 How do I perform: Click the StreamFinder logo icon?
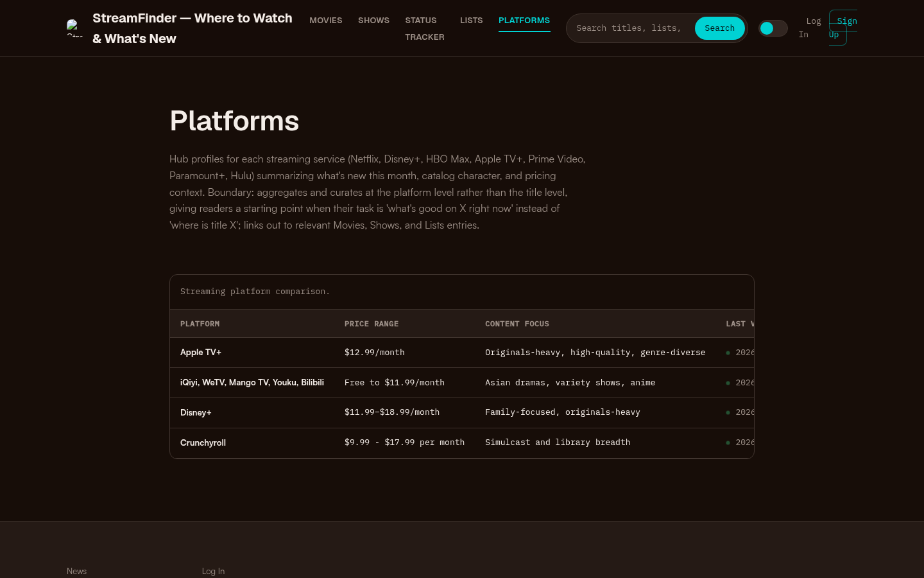tap(74, 28)
